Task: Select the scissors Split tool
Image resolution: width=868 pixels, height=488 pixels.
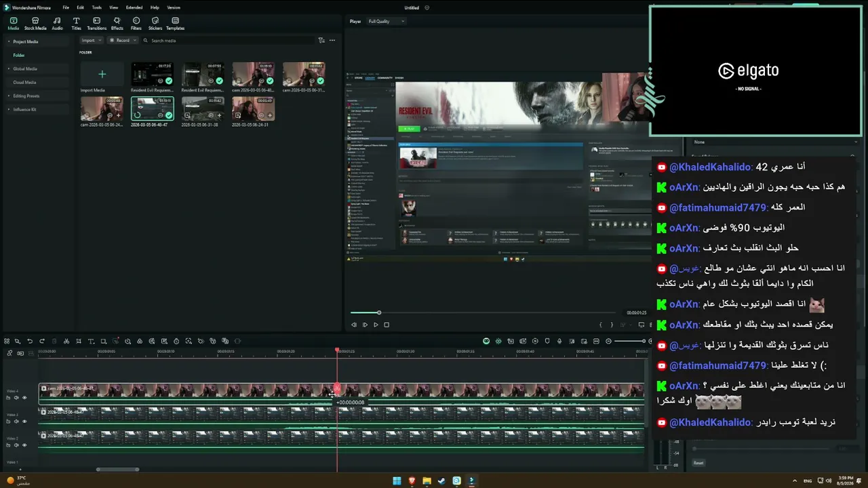Action: [66, 341]
